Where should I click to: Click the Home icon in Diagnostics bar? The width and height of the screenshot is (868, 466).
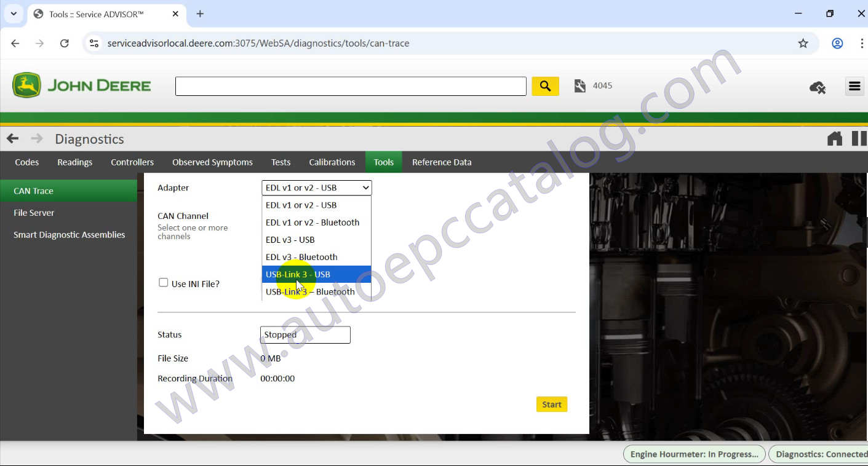point(834,139)
